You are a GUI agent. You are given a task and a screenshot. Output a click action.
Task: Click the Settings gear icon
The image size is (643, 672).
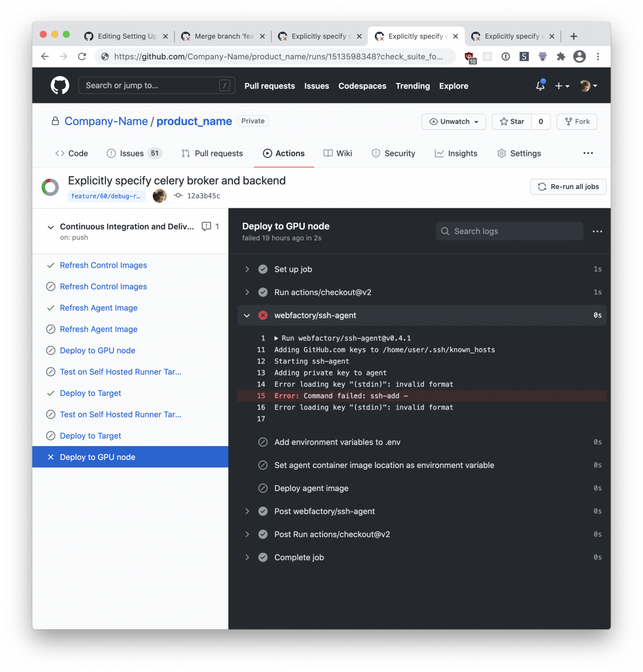pyautogui.click(x=502, y=153)
